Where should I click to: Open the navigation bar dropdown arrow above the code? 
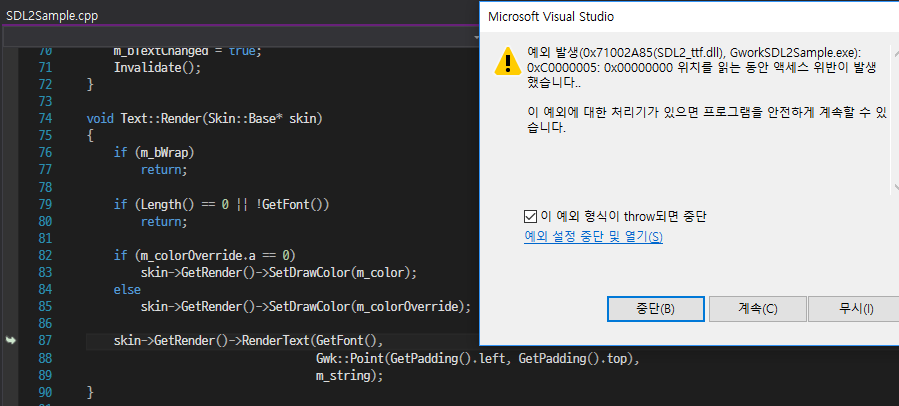pyautogui.click(x=476, y=37)
